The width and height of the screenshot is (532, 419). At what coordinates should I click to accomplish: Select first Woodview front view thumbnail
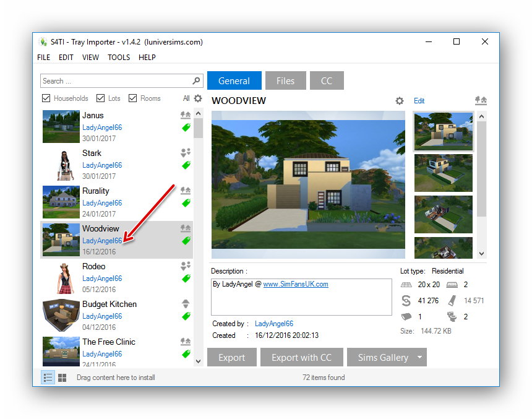443,131
